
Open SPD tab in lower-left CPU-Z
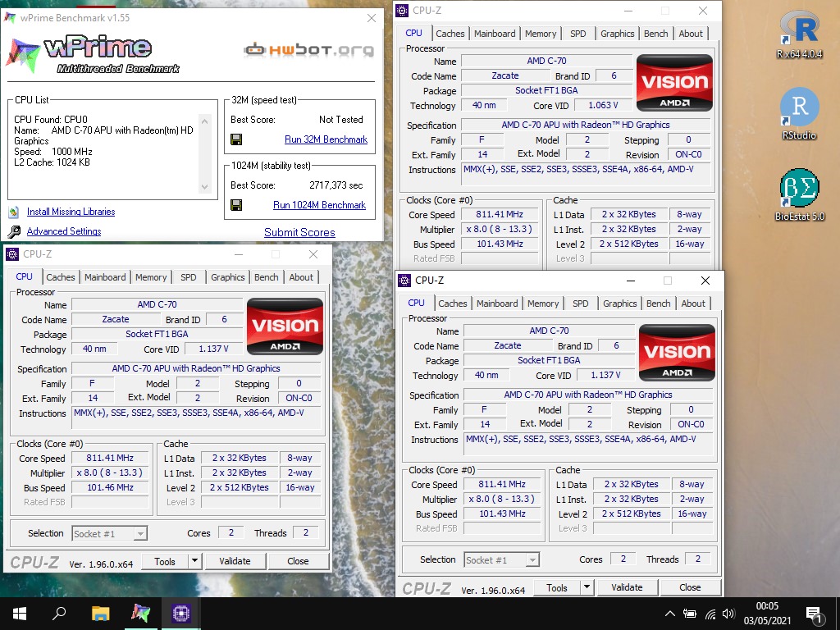click(x=188, y=277)
